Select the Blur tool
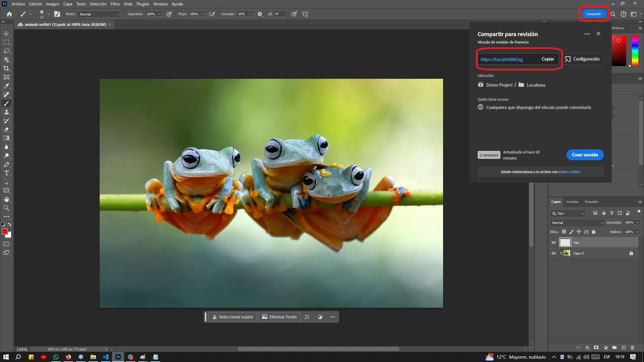644x362 pixels. [x=6, y=147]
